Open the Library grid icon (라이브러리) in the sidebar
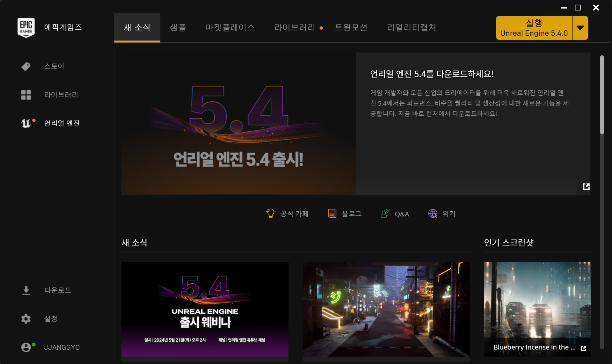This screenshot has height=364, width=612. point(26,95)
